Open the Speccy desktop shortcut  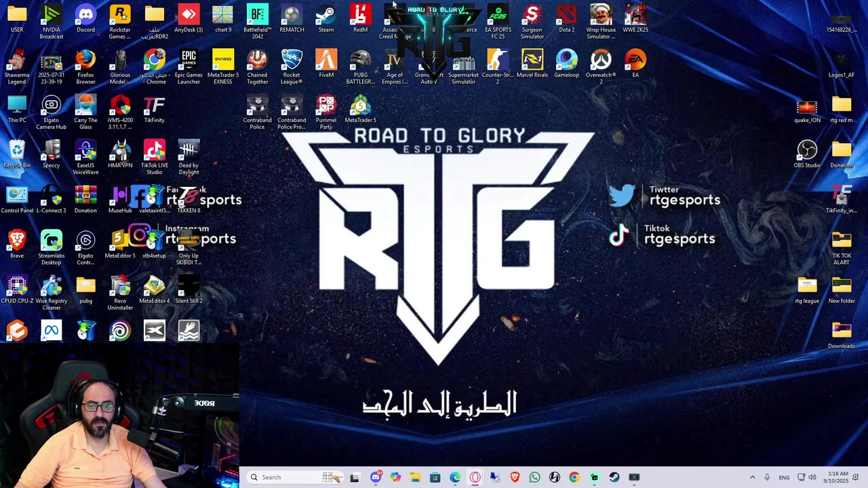pyautogui.click(x=52, y=155)
